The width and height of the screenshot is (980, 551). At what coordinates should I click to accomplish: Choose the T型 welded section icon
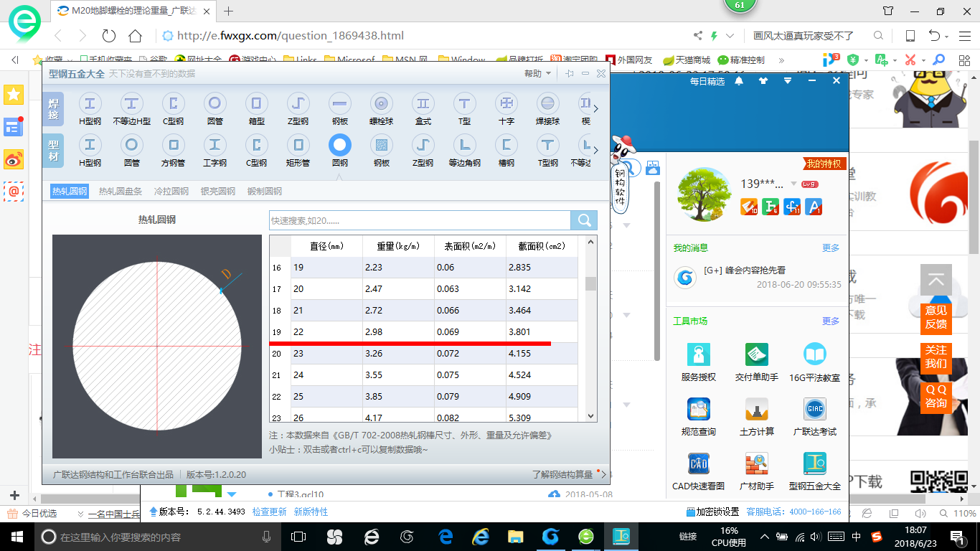(465, 109)
